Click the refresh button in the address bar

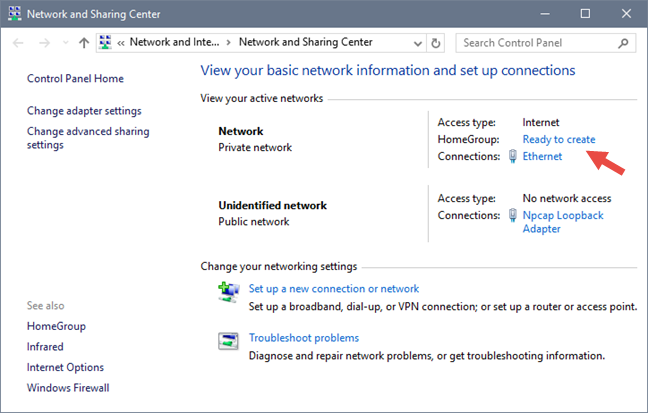[x=435, y=44]
